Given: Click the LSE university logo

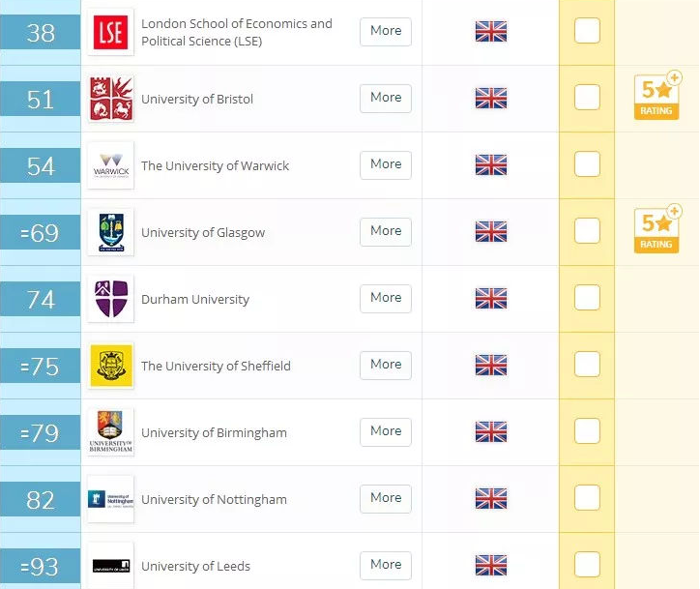Looking at the screenshot, I should point(111,32).
